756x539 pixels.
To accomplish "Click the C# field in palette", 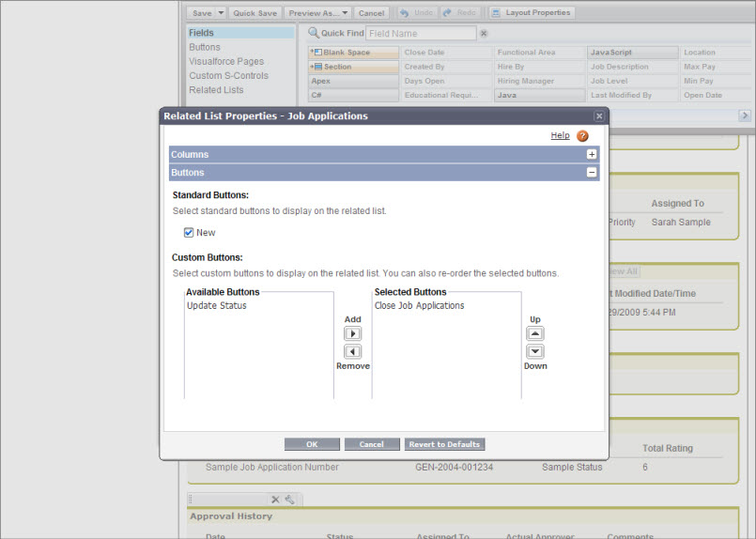I will pyautogui.click(x=353, y=95).
